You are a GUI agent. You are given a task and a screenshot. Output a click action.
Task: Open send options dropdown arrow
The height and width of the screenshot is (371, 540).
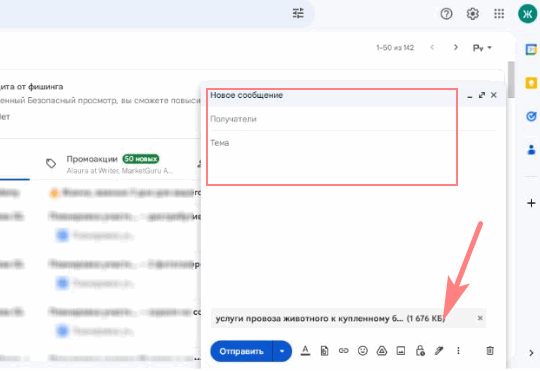[x=282, y=351]
